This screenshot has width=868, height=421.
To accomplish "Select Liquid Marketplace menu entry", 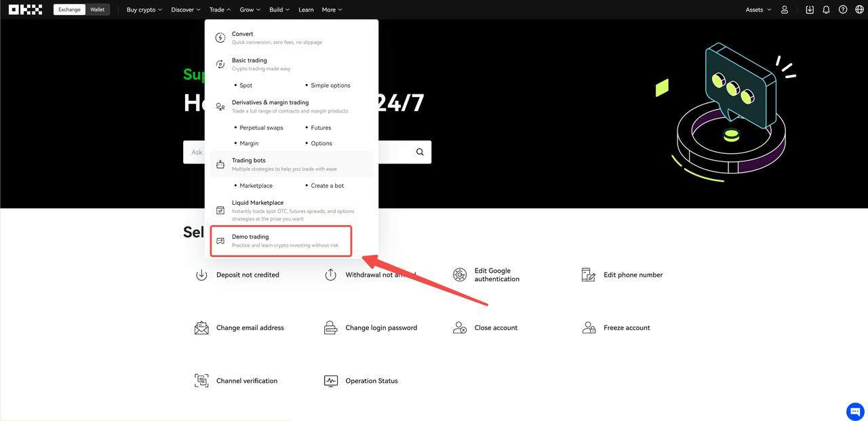I will [x=292, y=211].
